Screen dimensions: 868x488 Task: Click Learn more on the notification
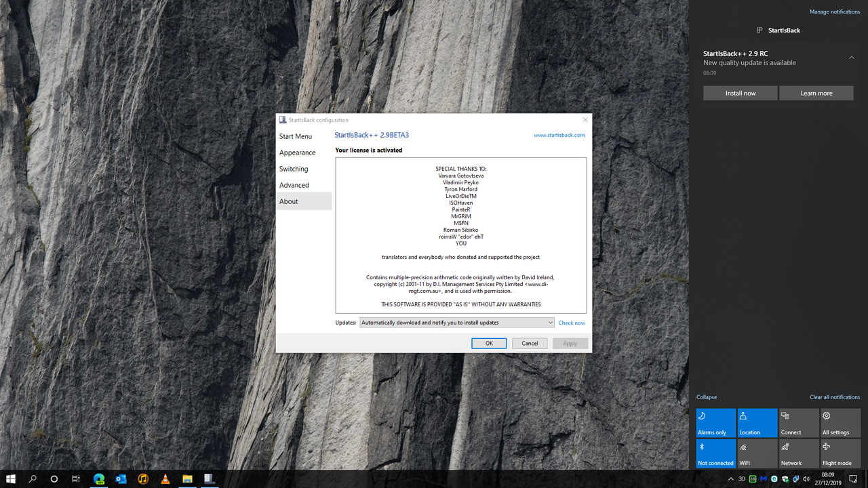click(x=816, y=93)
